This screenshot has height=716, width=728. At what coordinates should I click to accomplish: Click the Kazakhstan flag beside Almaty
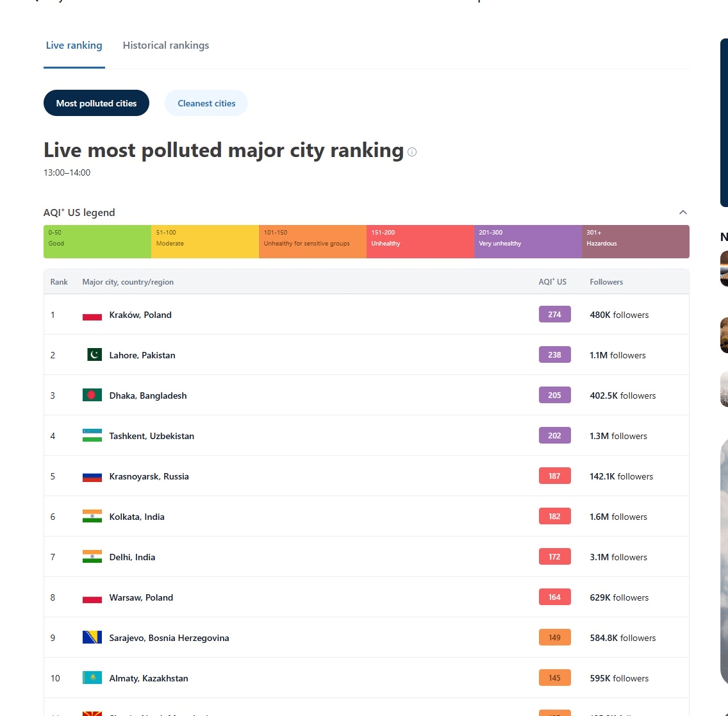(x=92, y=678)
